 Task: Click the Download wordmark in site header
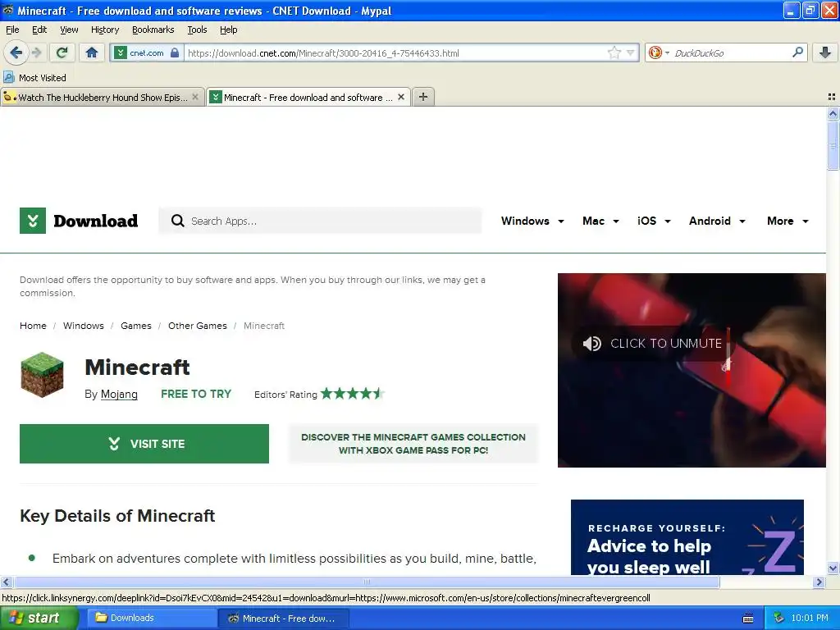[x=96, y=221]
